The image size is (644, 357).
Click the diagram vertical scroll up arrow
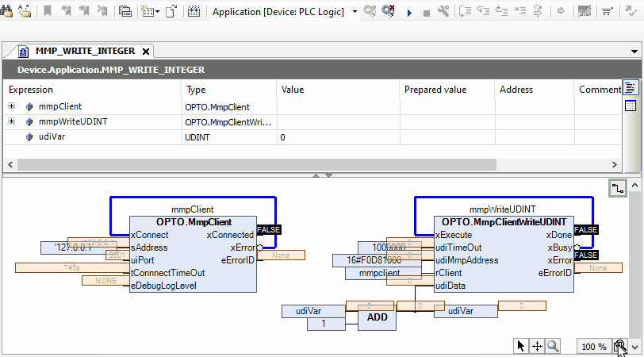(634, 186)
